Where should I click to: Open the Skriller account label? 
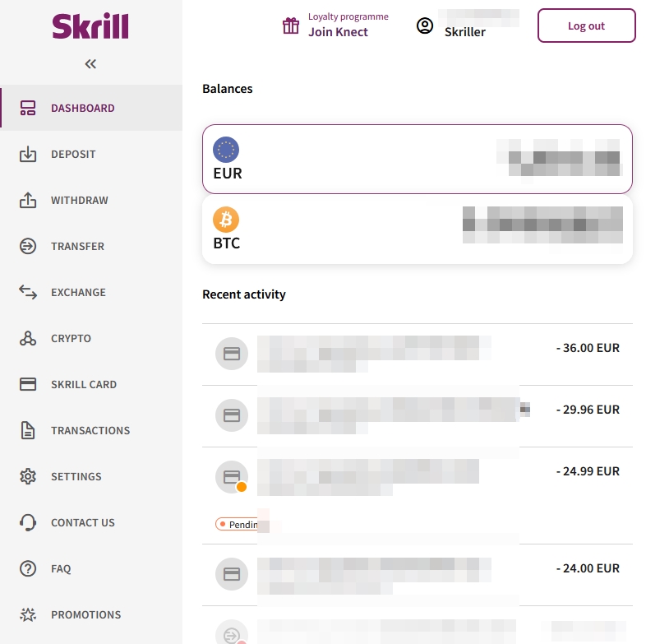[x=465, y=32]
